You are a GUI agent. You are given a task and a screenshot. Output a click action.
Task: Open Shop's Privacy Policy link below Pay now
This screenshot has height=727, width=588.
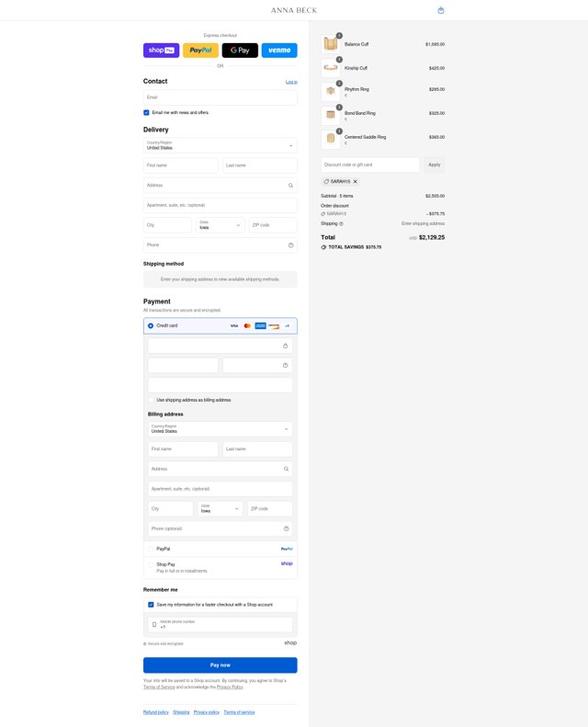coord(230,687)
